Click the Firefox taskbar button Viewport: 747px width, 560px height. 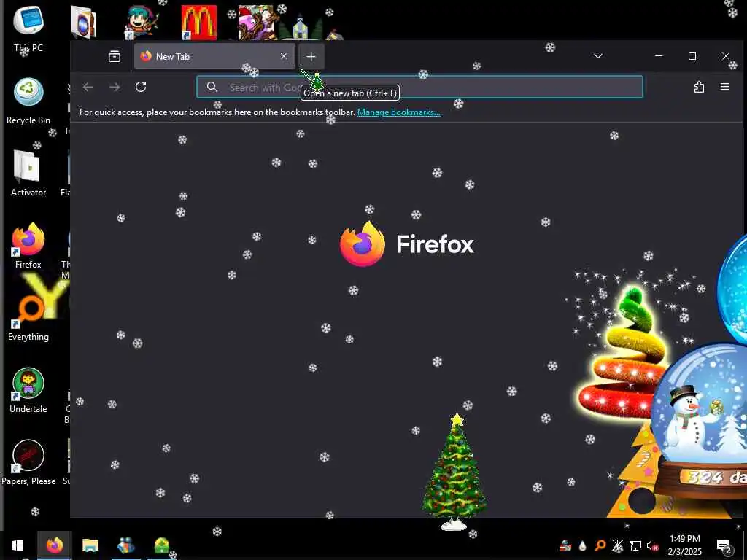tap(54, 545)
